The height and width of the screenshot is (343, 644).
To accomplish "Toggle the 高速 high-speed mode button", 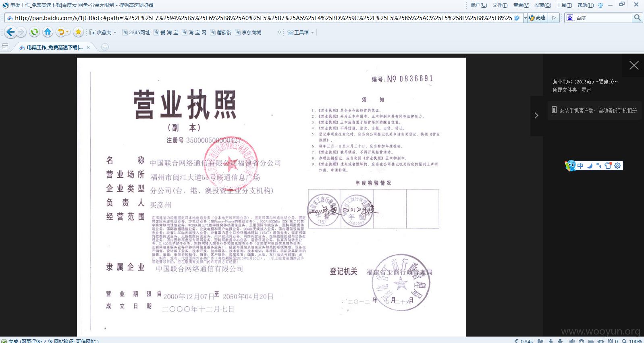I will click(537, 18).
